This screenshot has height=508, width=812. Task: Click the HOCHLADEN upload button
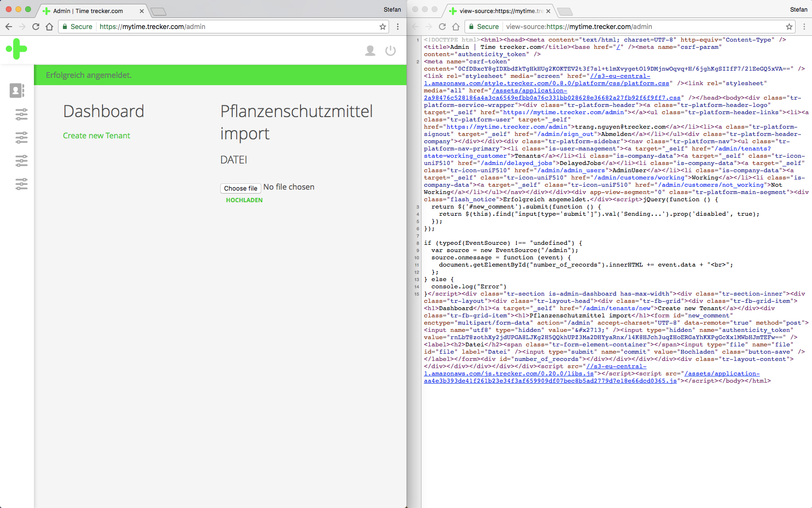point(244,200)
